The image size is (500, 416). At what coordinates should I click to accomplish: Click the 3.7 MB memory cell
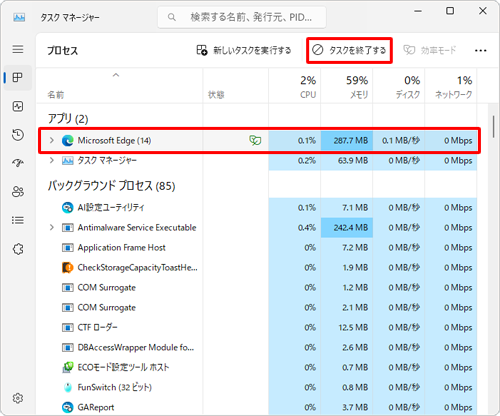pyautogui.click(x=347, y=407)
